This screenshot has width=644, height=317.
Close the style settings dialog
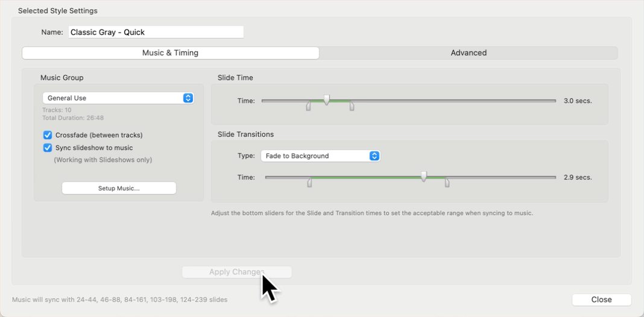click(x=601, y=300)
